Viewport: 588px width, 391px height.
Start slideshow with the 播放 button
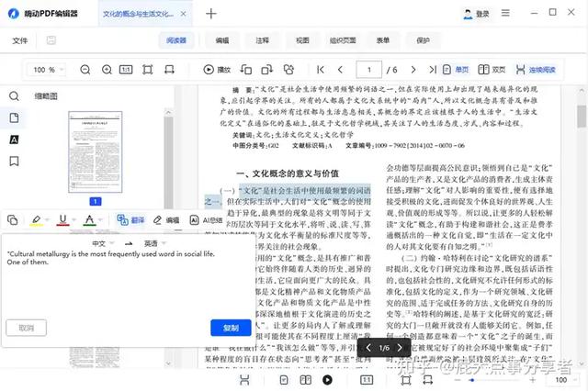[217, 70]
